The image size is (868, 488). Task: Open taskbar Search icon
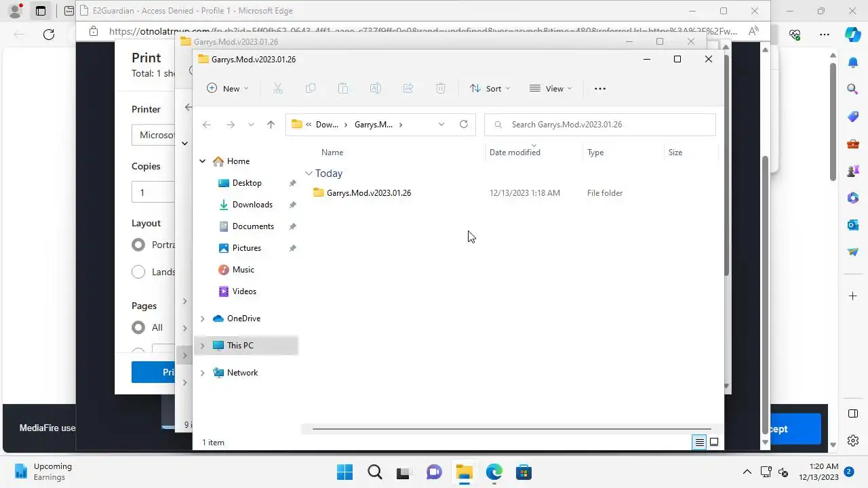374,472
